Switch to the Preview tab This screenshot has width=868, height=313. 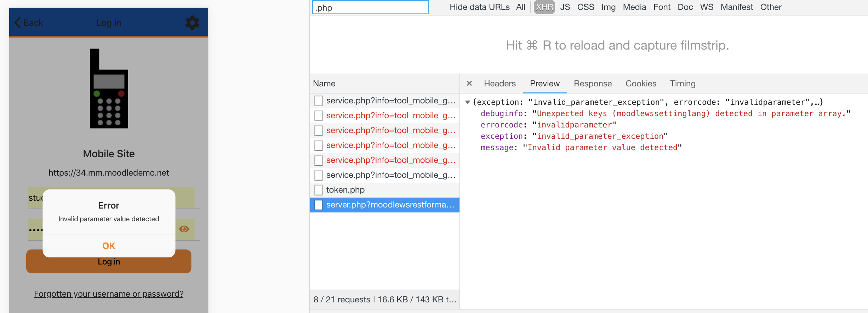(x=545, y=84)
